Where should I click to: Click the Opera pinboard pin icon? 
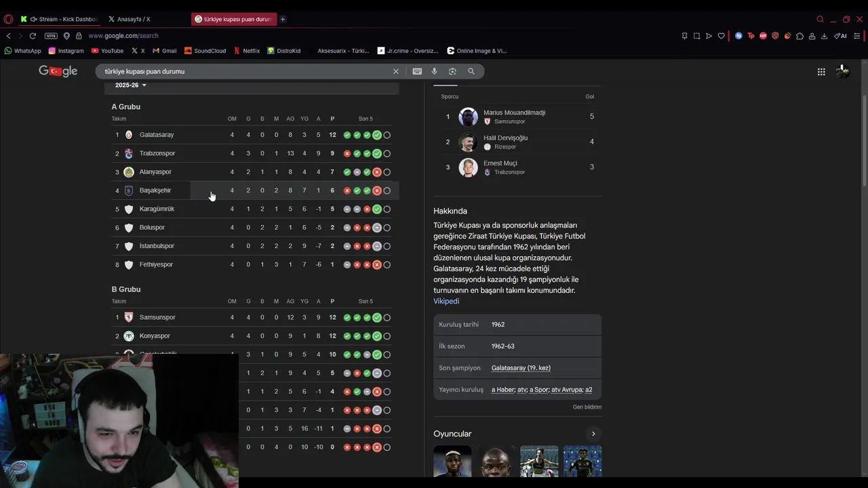[x=684, y=36]
